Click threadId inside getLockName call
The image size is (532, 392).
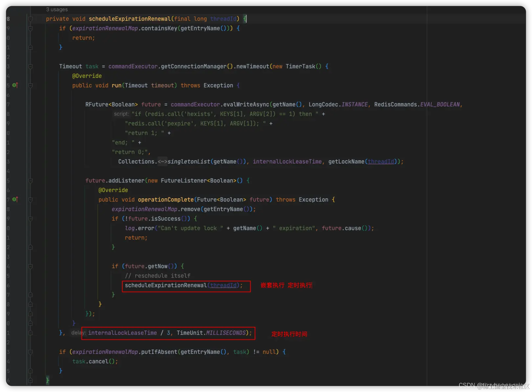pos(381,162)
